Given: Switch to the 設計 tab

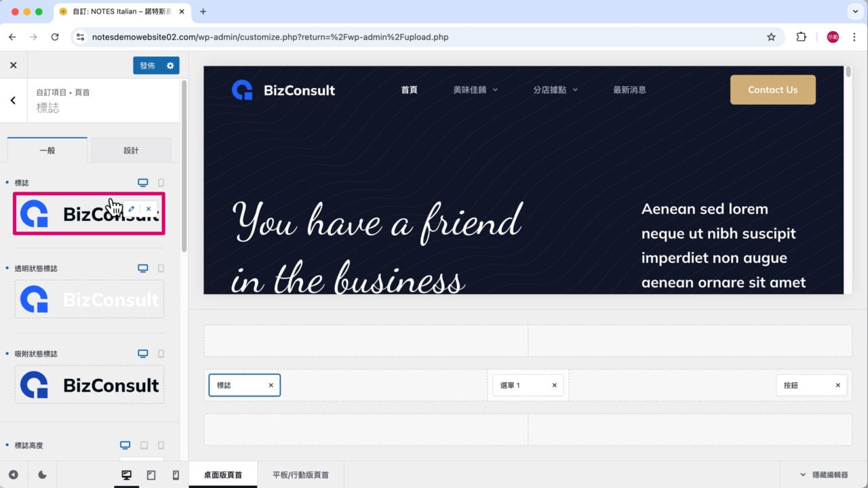Looking at the screenshot, I should tap(131, 150).
